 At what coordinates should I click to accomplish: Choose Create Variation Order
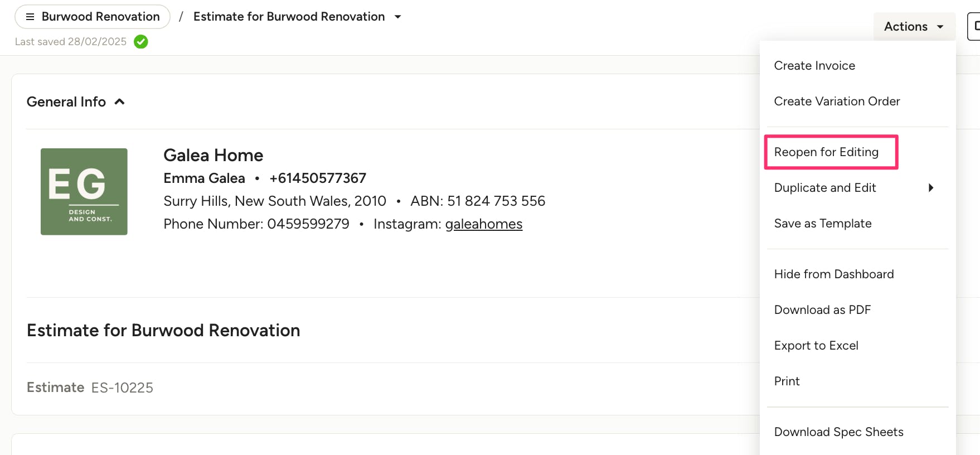pos(837,101)
